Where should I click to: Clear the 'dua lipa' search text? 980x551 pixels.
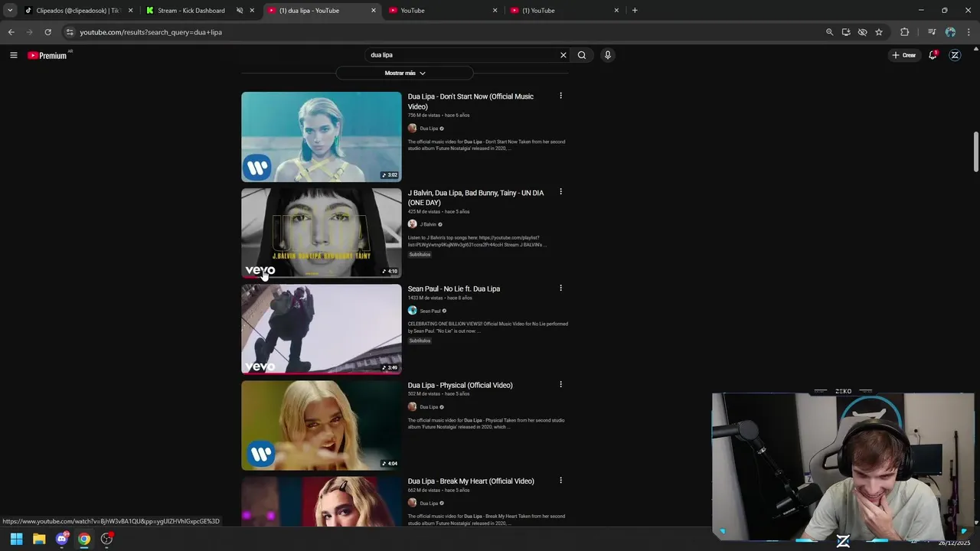(x=563, y=55)
